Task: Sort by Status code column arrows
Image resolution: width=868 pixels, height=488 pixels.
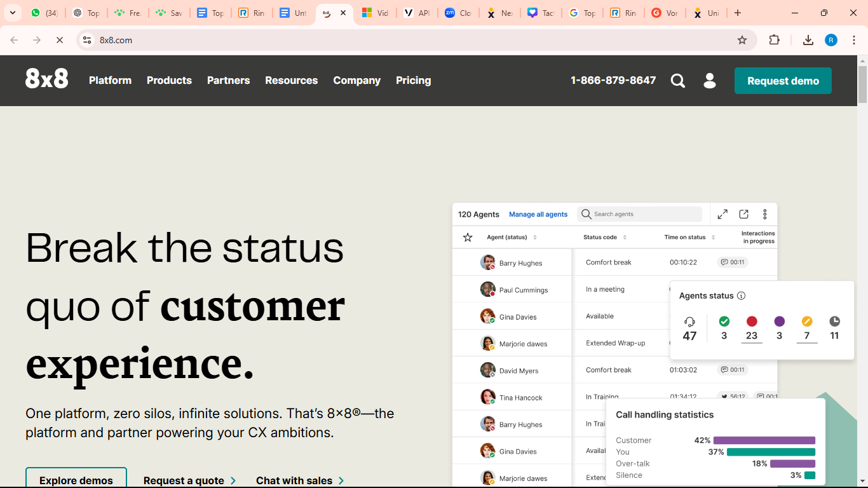Action: (x=625, y=237)
